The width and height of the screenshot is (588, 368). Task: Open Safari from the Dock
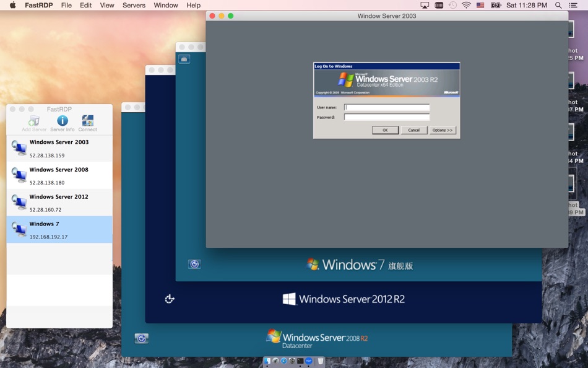click(284, 361)
